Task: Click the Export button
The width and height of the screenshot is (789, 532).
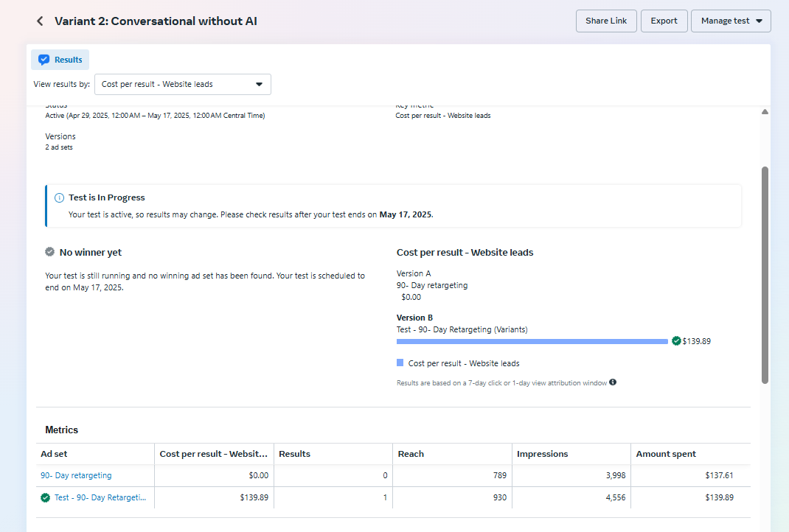Action: tap(664, 21)
